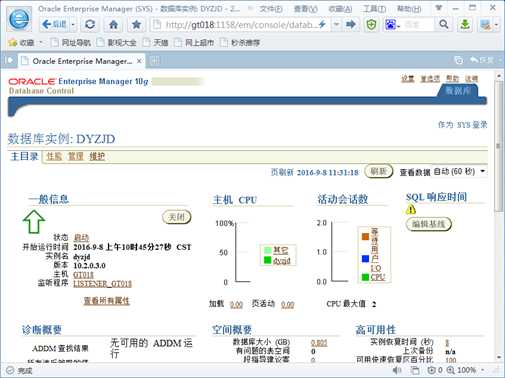The height and width of the screenshot is (378, 505).
Task: Switch to the 性能 page tab
Action: (54, 156)
